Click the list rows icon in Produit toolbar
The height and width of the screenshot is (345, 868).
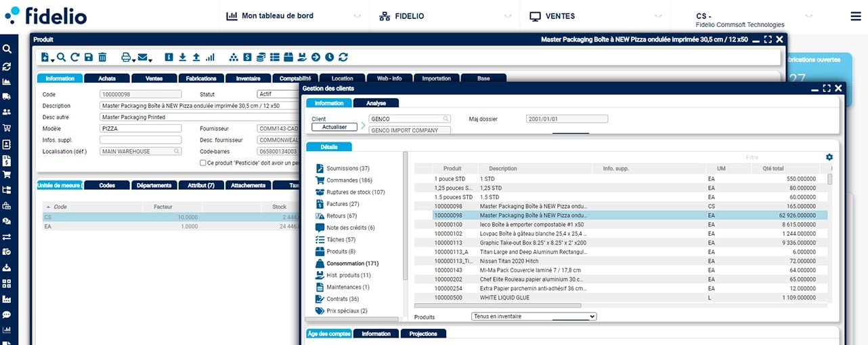tap(275, 57)
